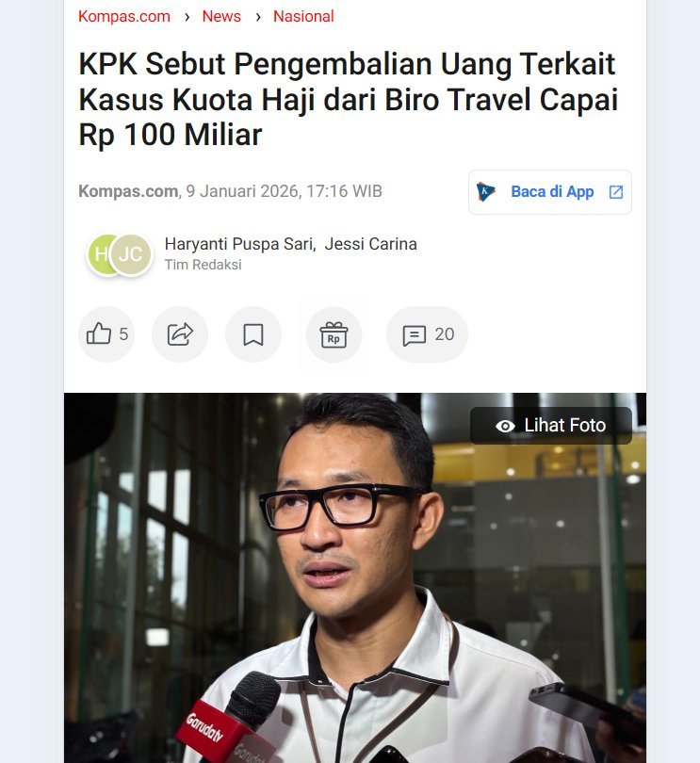Share the article using the share icon
700x763 pixels.
(x=180, y=334)
